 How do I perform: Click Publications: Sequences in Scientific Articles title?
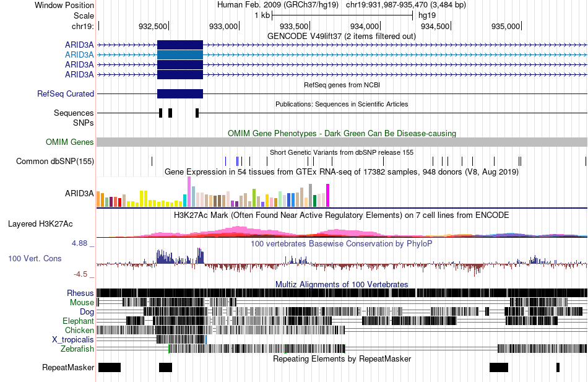tap(342, 104)
